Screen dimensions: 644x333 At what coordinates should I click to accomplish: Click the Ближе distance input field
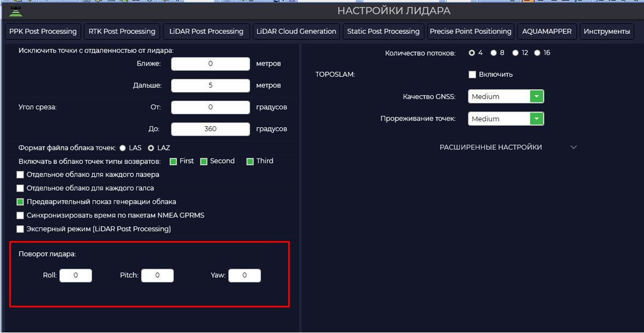[210, 64]
